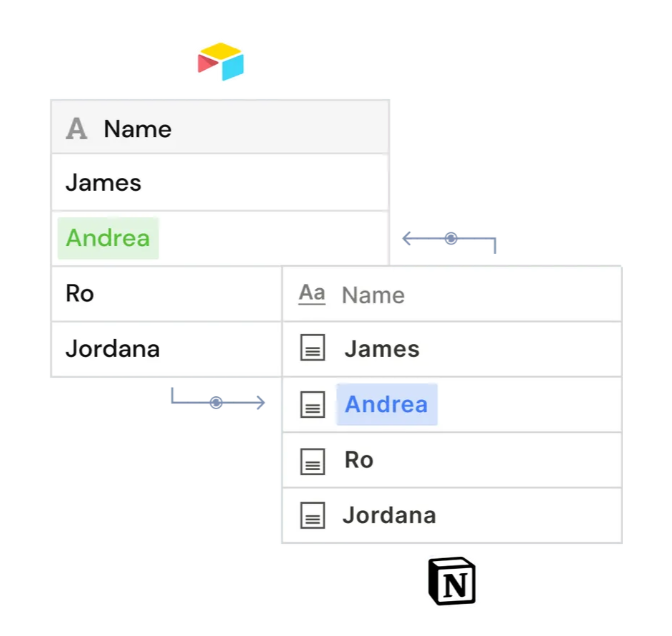Image resolution: width=672 pixels, height=636 pixels.
Task: Open the page icon next to Notion Andrea
Action: pyautogui.click(x=312, y=404)
